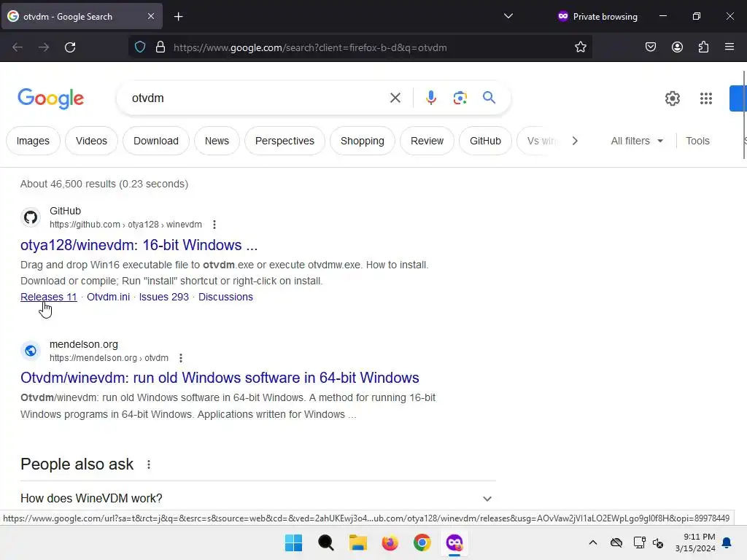The image size is (747, 560).
Task: Open the Otvdm/winevdm mendelson.org result title
Action: (220, 378)
